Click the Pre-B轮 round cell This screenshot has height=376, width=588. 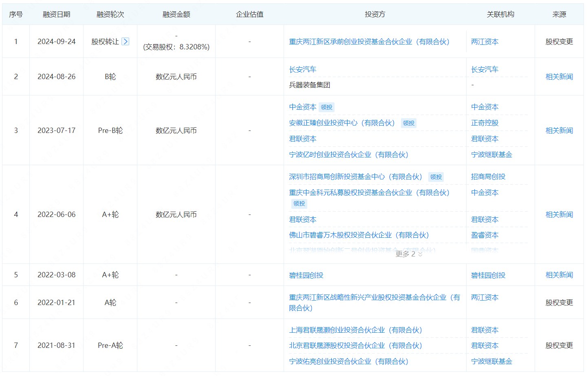point(110,130)
